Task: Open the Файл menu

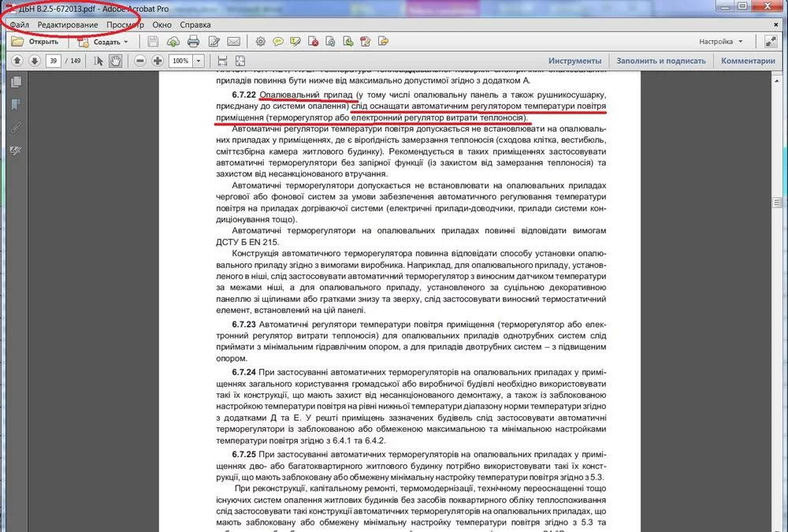Action: point(19,24)
